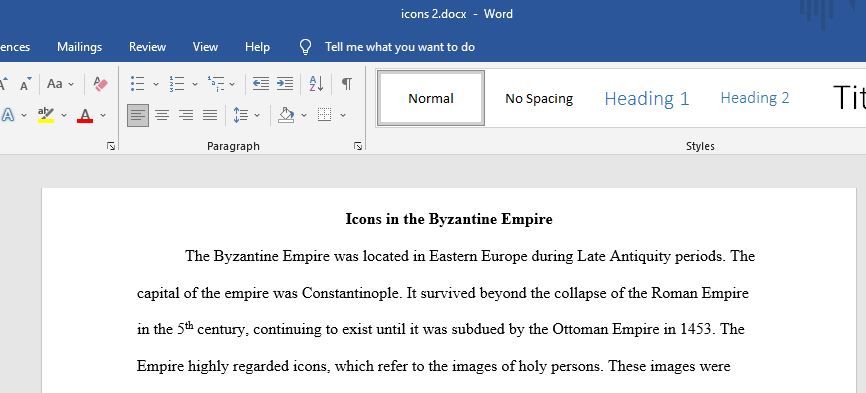Apply the Heading 1 style

point(647,98)
